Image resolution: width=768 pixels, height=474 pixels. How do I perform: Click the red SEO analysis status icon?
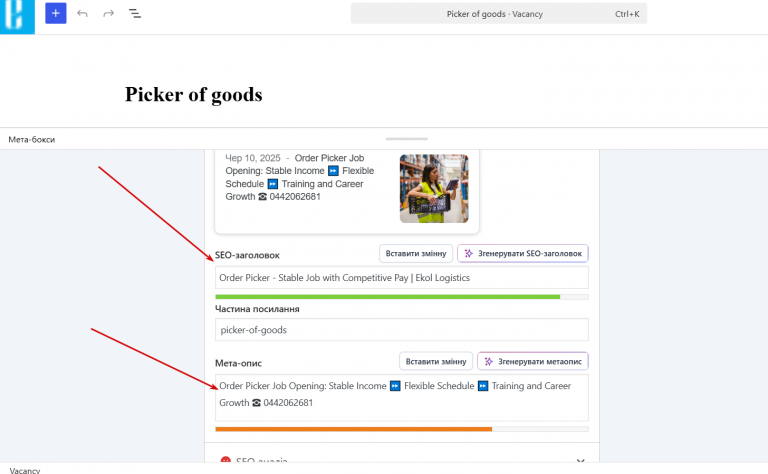tap(225, 460)
